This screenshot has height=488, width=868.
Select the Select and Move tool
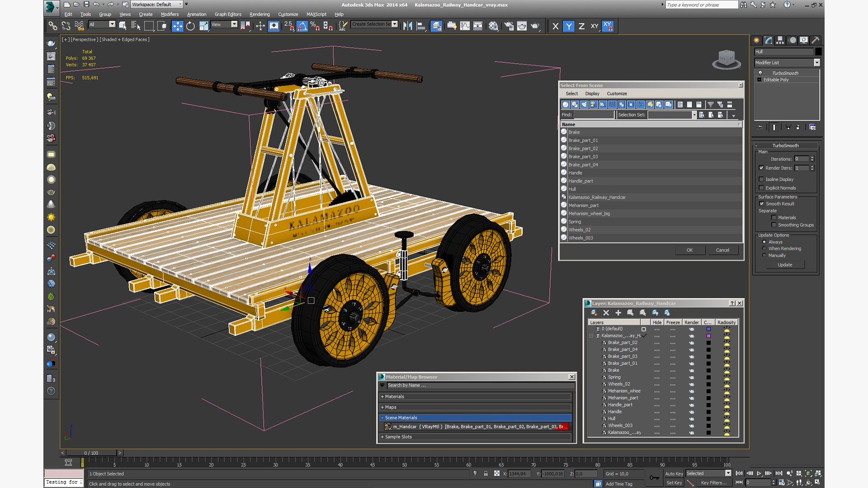[177, 26]
